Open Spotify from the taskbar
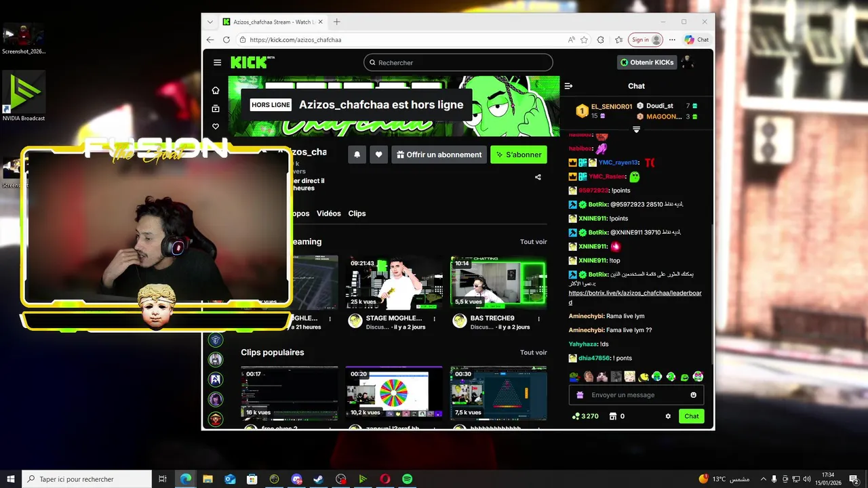Viewport: 868px width, 488px height. 407,479
